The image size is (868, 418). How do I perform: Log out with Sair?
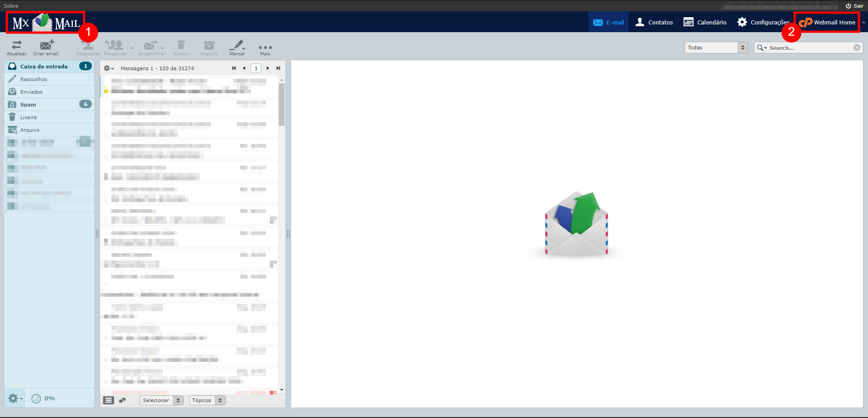tap(854, 6)
